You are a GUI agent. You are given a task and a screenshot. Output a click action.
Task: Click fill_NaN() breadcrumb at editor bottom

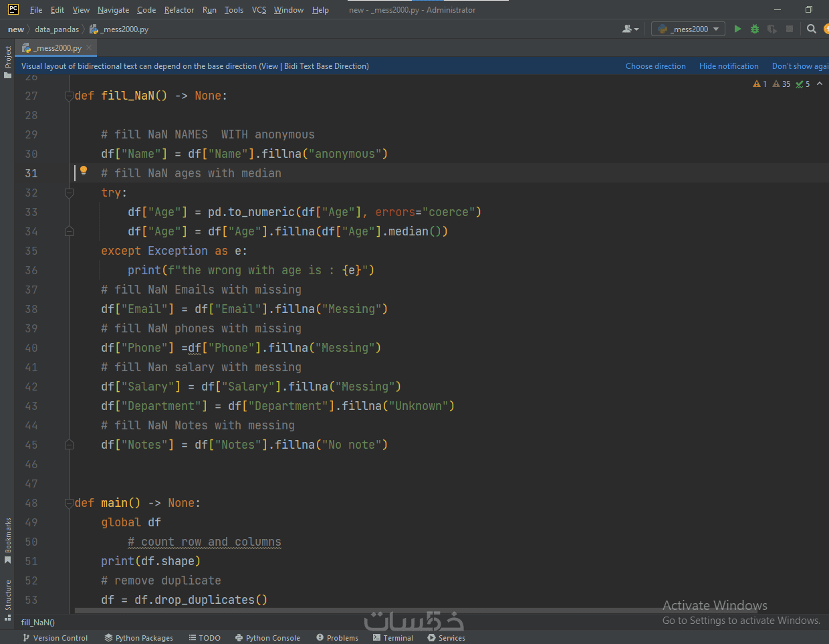click(x=38, y=623)
